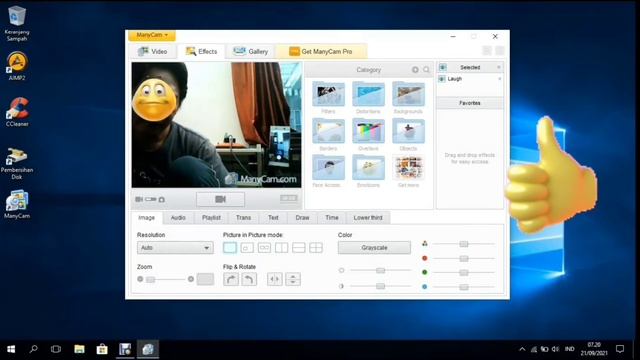Open the Image settings tab
The height and width of the screenshot is (360, 640).
click(147, 218)
